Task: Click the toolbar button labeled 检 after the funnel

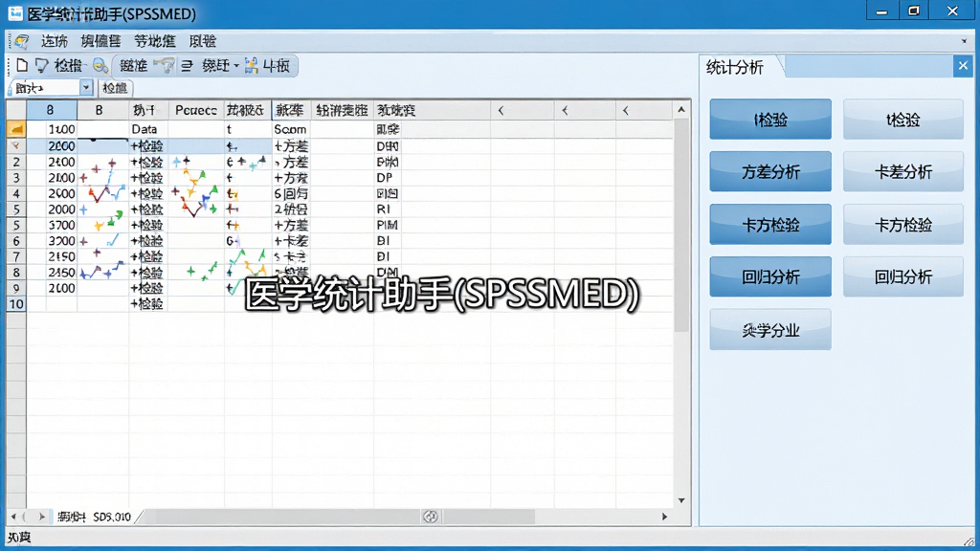Action: tap(68, 66)
